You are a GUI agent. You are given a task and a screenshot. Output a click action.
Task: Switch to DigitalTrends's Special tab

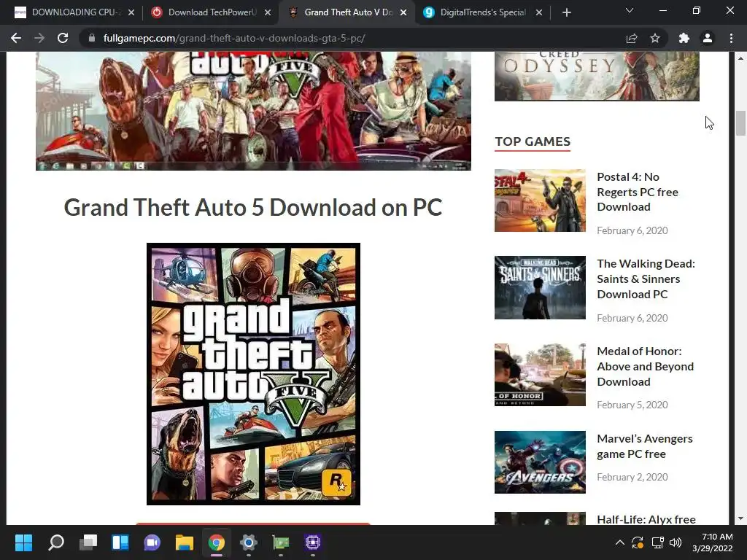click(483, 12)
